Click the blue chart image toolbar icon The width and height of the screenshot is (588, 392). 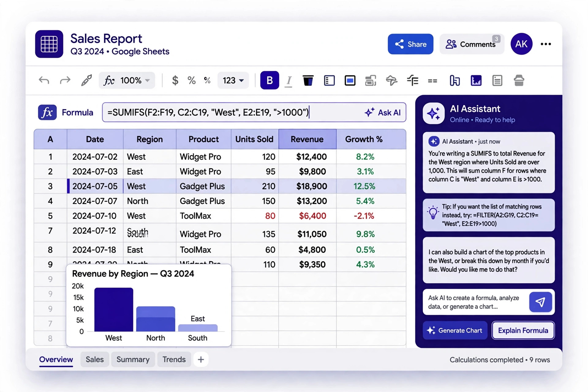(476, 81)
